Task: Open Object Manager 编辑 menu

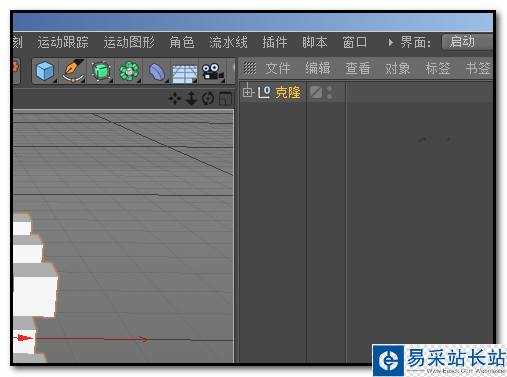Action: tap(318, 68)
